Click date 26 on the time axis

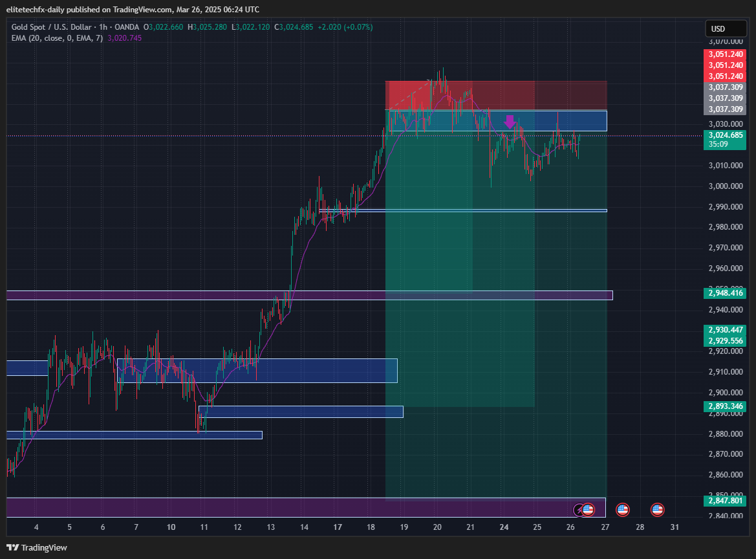pyautogui.click(x=570, y=527)
